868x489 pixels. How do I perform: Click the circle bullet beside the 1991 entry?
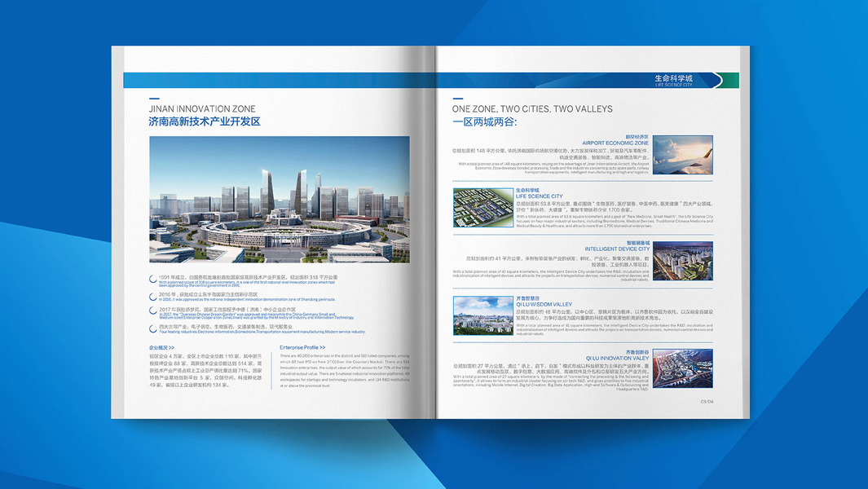point(152,279)
